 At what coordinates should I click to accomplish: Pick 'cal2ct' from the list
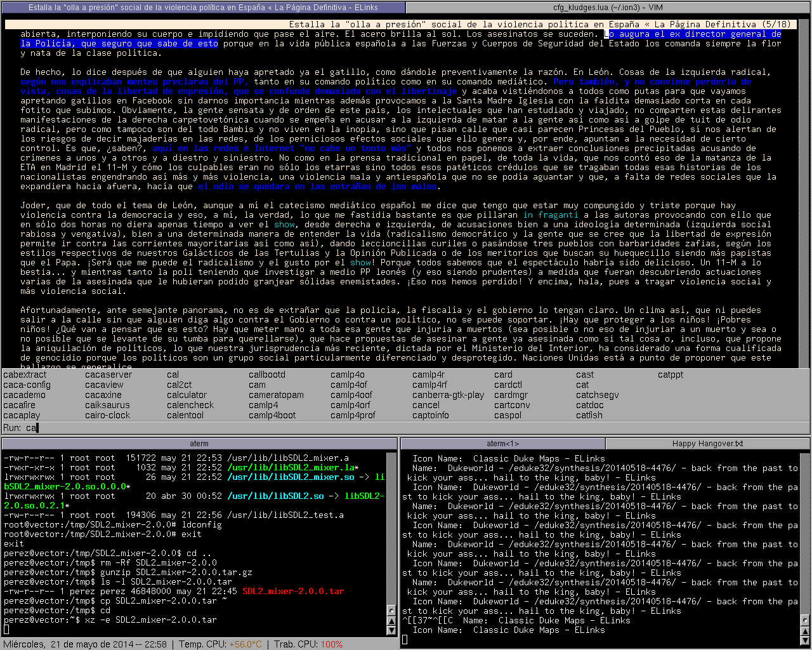(179, 385)
